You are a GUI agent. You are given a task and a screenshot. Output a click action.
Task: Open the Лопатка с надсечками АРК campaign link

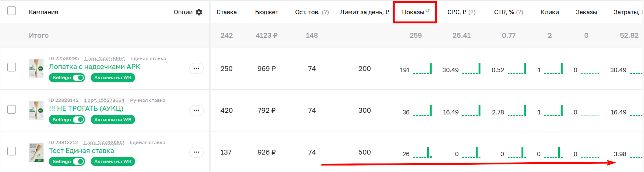[94, 67]
